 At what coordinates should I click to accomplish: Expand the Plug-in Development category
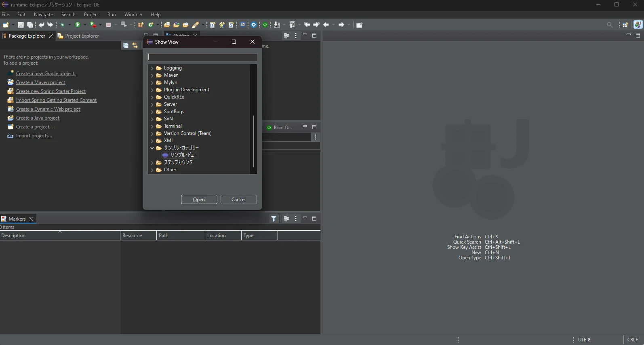click(x=152, y=90)
